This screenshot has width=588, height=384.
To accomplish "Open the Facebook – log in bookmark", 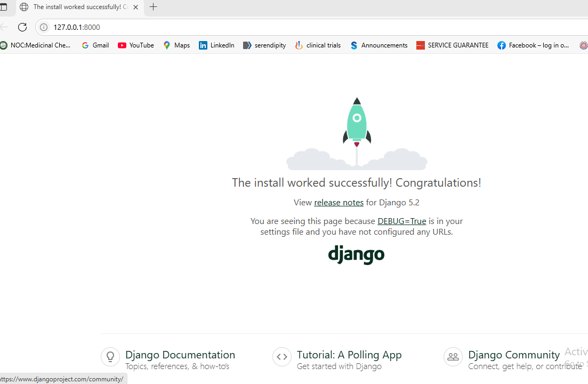I will tap(533, 45).
